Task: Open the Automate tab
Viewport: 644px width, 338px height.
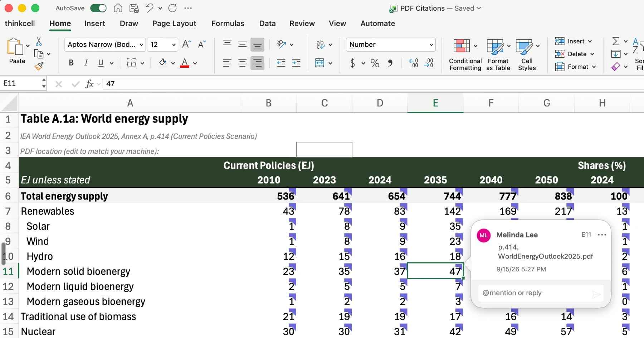Action: (378, 24)
